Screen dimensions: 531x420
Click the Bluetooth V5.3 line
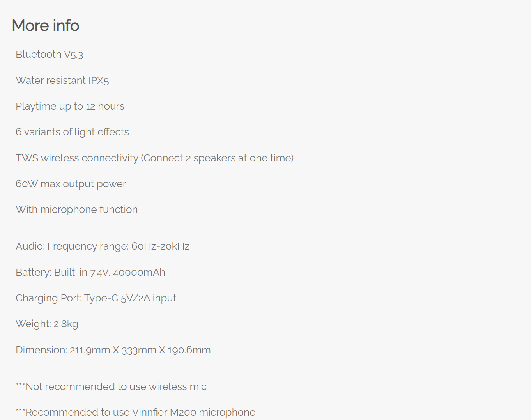50,55
